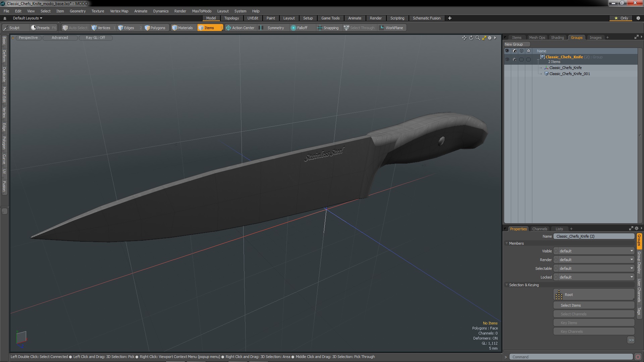Click the viewport zoom magnifier icon

[478, 38]
